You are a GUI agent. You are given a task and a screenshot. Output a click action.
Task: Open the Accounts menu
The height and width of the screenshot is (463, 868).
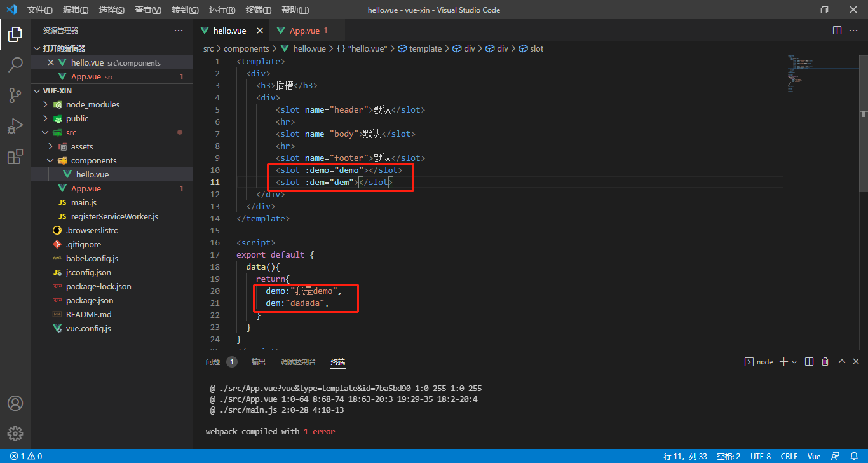15,403
